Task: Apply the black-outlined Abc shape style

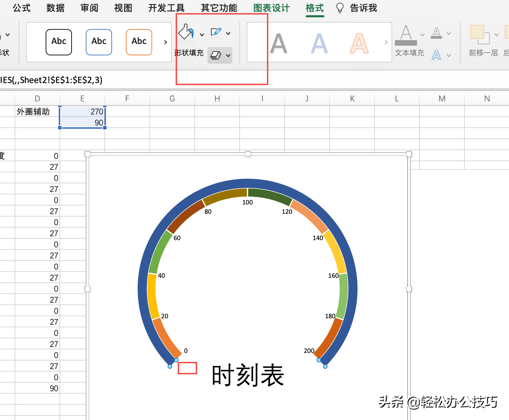Action: pyautogui.click(x=59, y=42)
